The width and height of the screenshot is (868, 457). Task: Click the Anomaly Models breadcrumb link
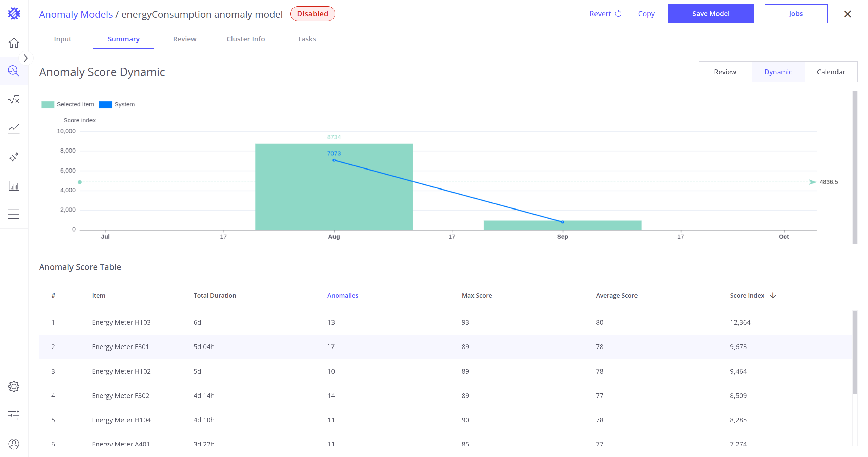tap(76, 14)
